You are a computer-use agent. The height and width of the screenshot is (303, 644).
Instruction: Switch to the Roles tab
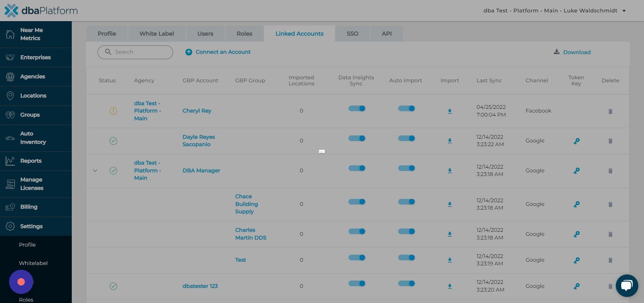[244, 34]
